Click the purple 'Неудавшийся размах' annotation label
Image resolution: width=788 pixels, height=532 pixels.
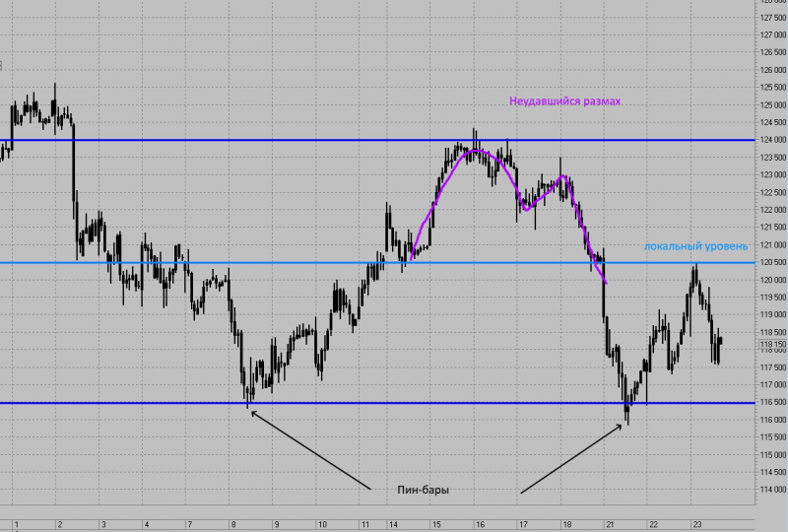tap(564, 101)
